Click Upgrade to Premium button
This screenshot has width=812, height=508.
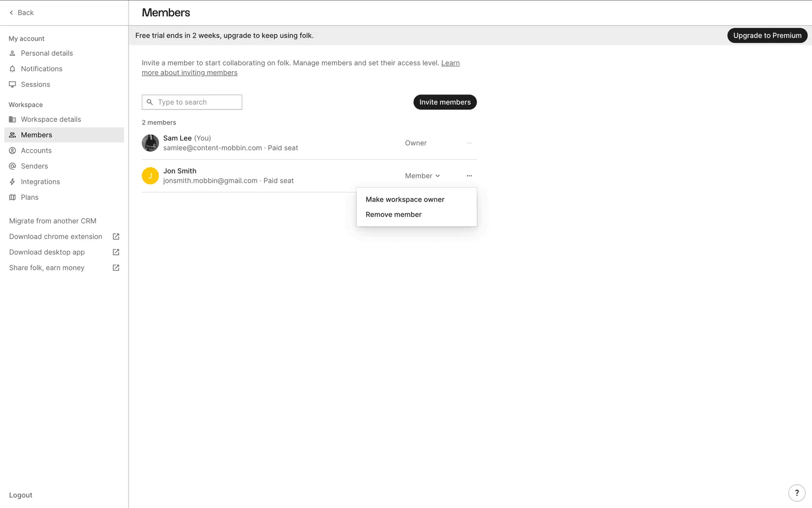point(767,36)
